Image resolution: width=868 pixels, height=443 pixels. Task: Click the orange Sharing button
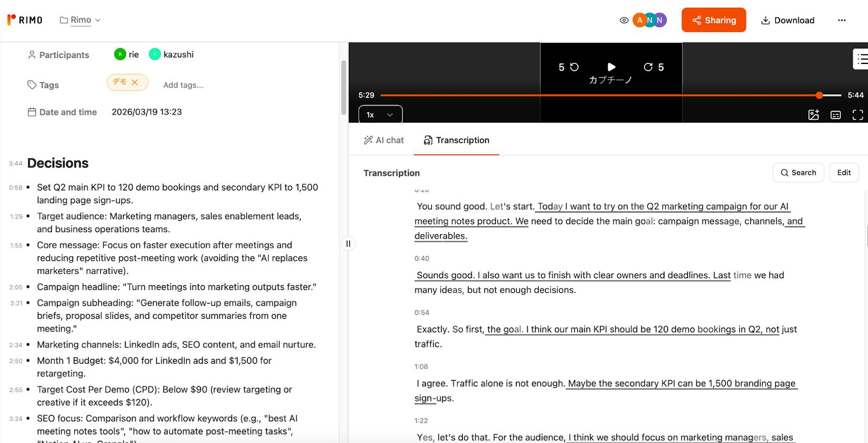713,21
